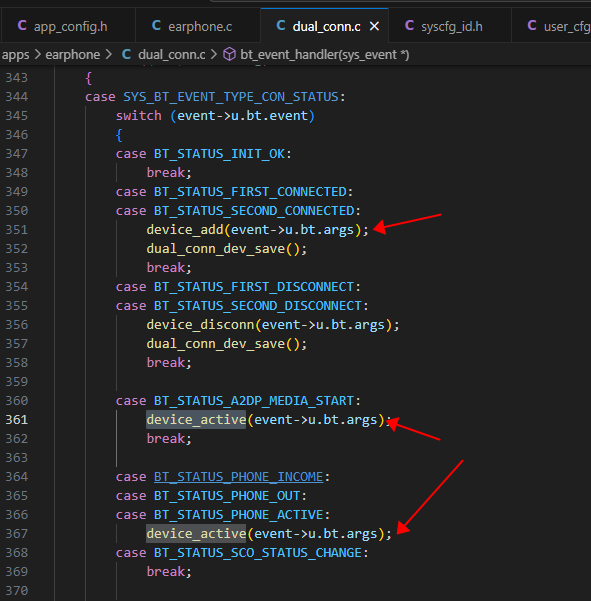This screenshot has height=601, width=591.
Task: Click BT_STATUS_A2DP_MEDIA_START constant
Action: 254,401
